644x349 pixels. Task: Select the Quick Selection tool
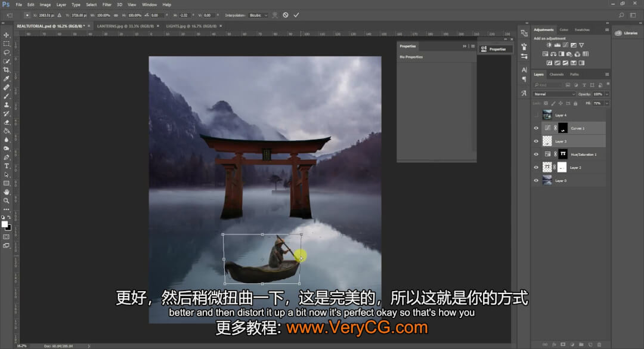click(6, 61)
